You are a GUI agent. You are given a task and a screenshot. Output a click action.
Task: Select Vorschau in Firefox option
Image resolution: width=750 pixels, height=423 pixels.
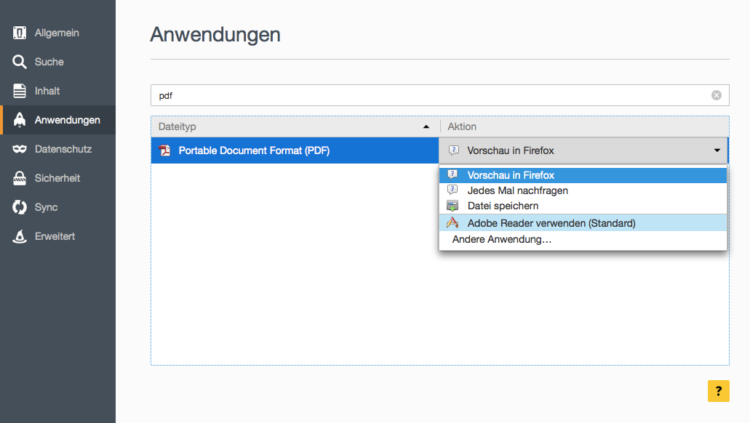coord(510,175)
